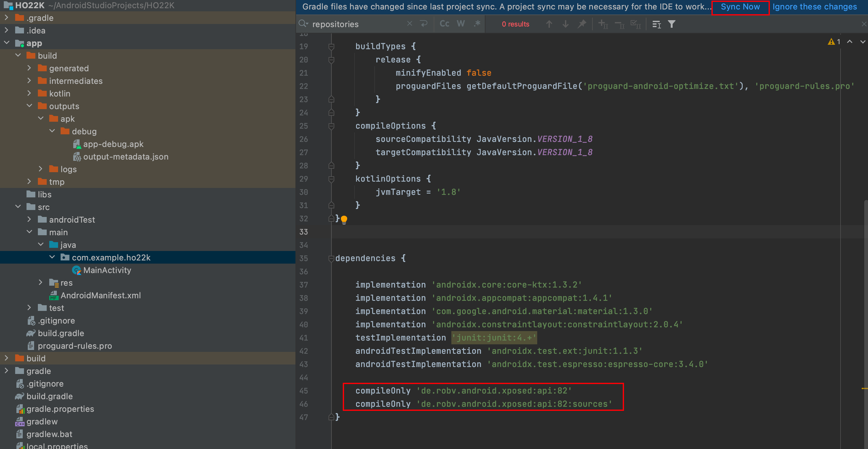This screenshot has height=449, width=868.
Task: Expand the test folder
Action: (29, 308)
